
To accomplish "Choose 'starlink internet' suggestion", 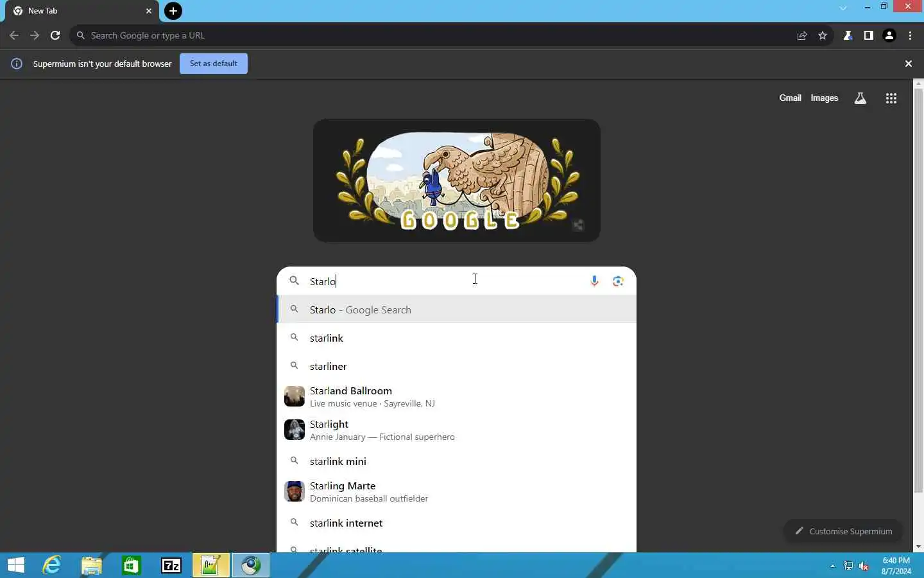I will [x=456, y=523].
